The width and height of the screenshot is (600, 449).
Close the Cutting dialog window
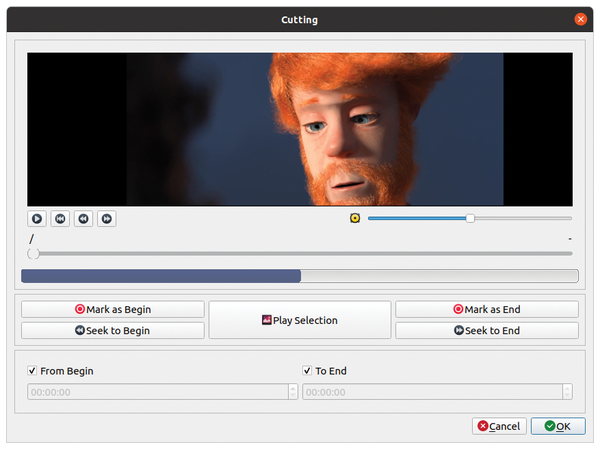pos(580,19)
